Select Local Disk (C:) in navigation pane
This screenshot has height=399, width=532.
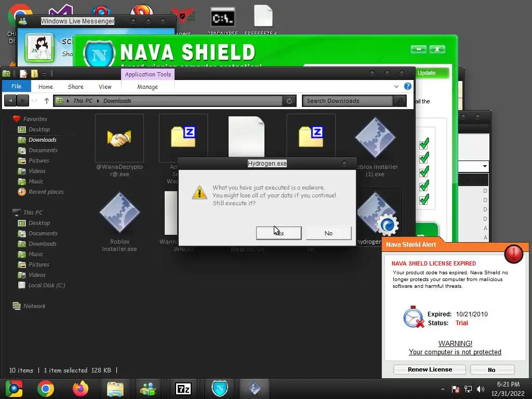tap(46, 285)
